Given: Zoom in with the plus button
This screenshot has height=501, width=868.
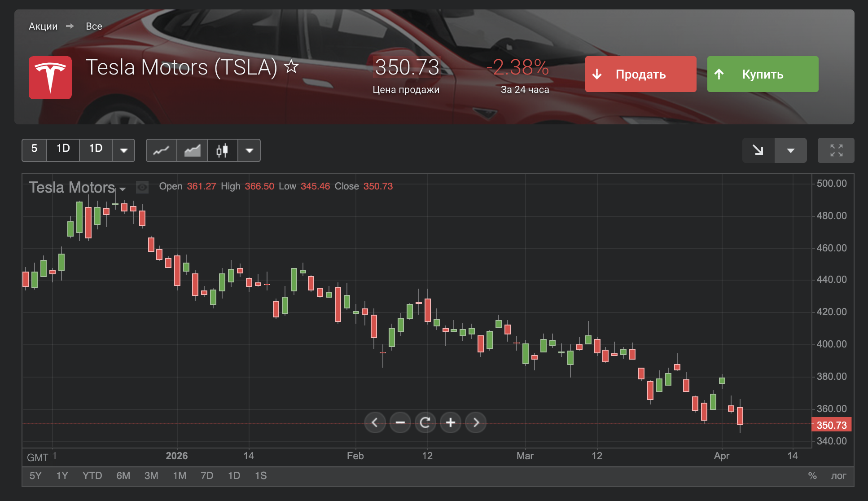Looking at the screenshot, I should click(451, 422).
